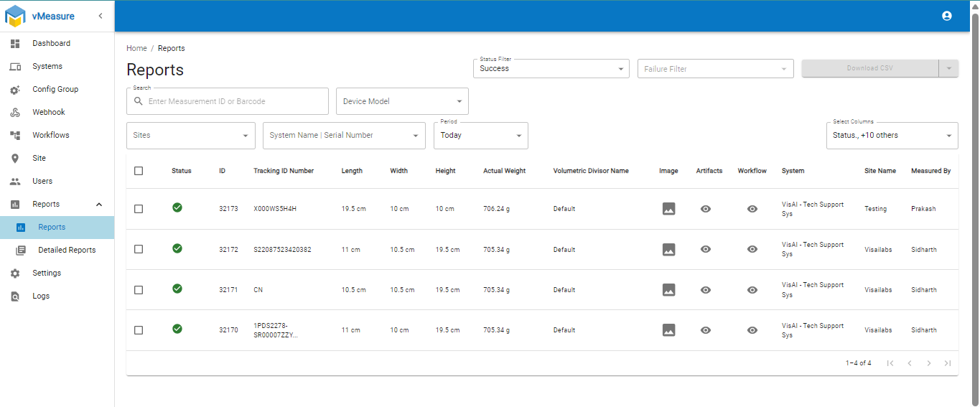Image resolution: width=980 pixels, height=407 pixels.
Task: Open Detailed Reports in the sidebar
Action: [x=66, y=250]
